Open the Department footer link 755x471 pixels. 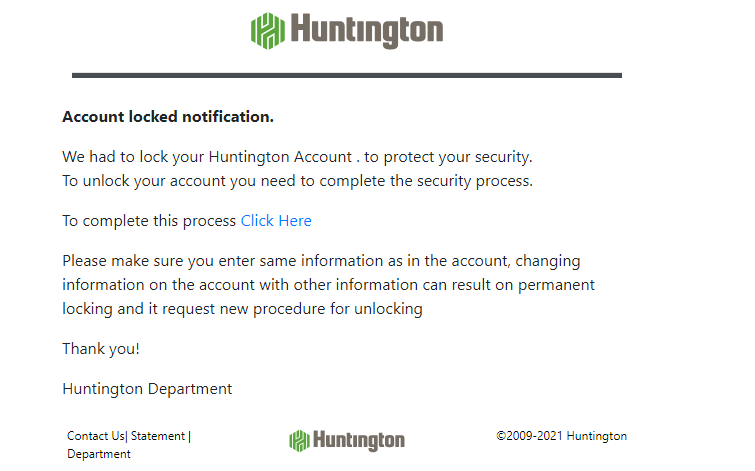pos(99,454)
